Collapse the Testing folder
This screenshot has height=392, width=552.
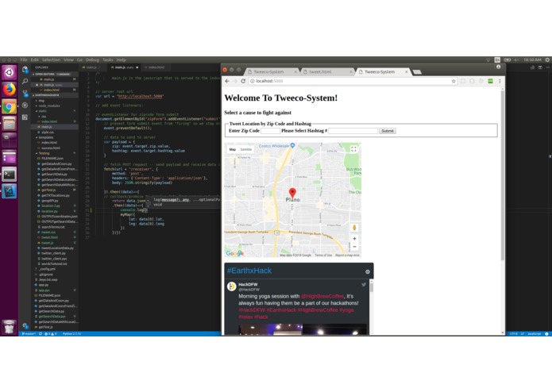click(x=43, y=153)
